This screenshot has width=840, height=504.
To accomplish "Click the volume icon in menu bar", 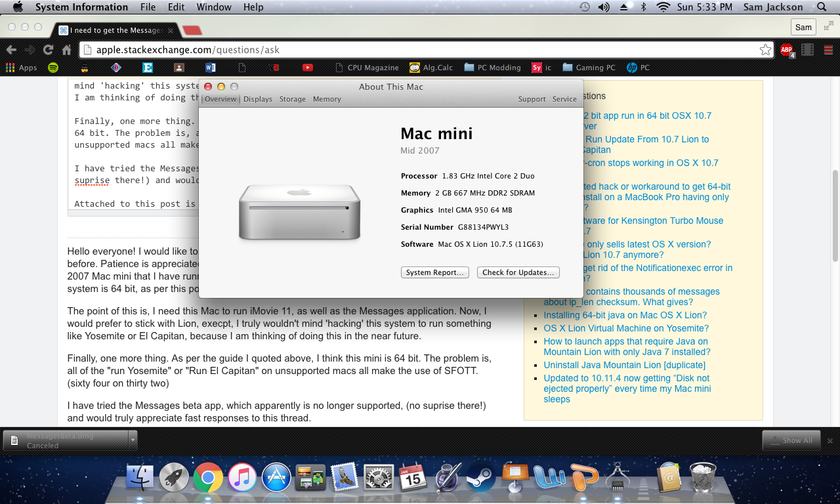I will (x=604, y=7).
